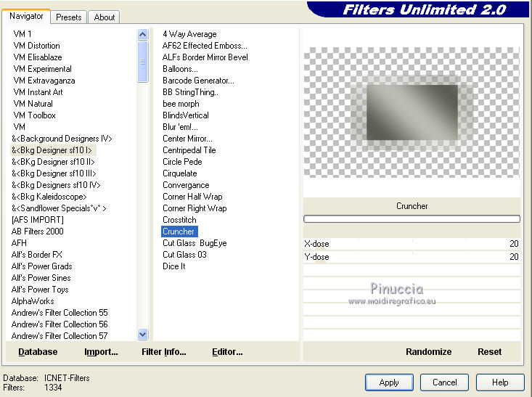Click Randomize to shuffle settings
Screen dimensions: 532x397
click(428, 352)
